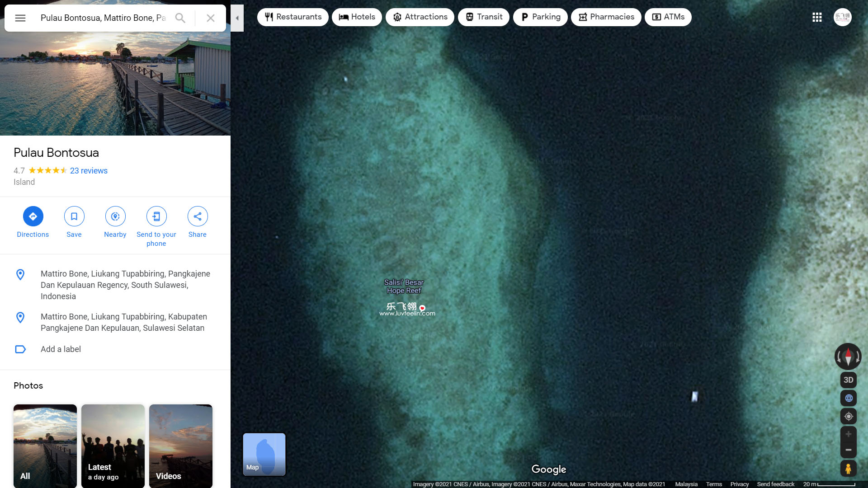This screenshot has height=488, width=868.
Task: Filter map by Restaurants
Action: pos(293,17)
